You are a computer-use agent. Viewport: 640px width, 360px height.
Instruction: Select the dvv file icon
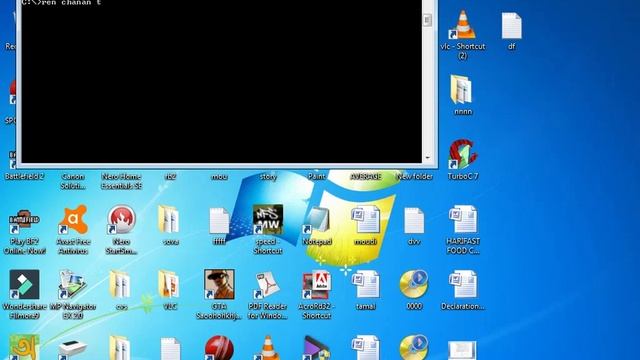414,220
